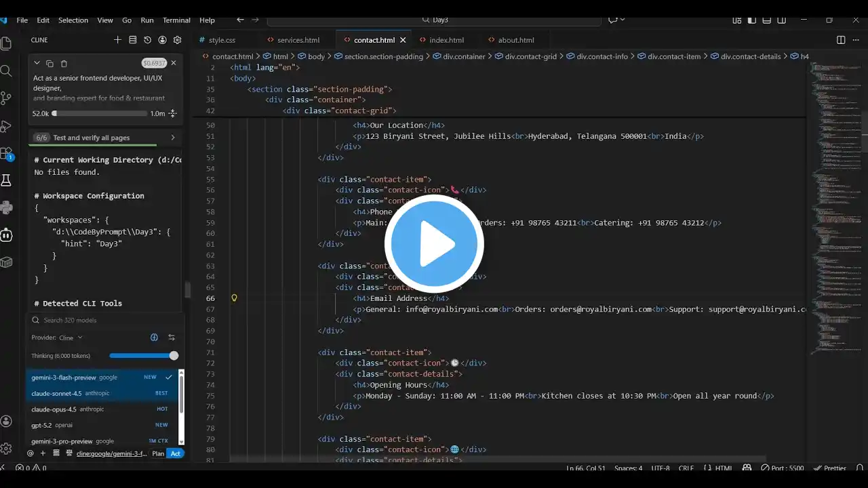This screenshot has width=868, height=488.
Task: Show the code action lightbulb on line 66
Action: pos(234,298)
